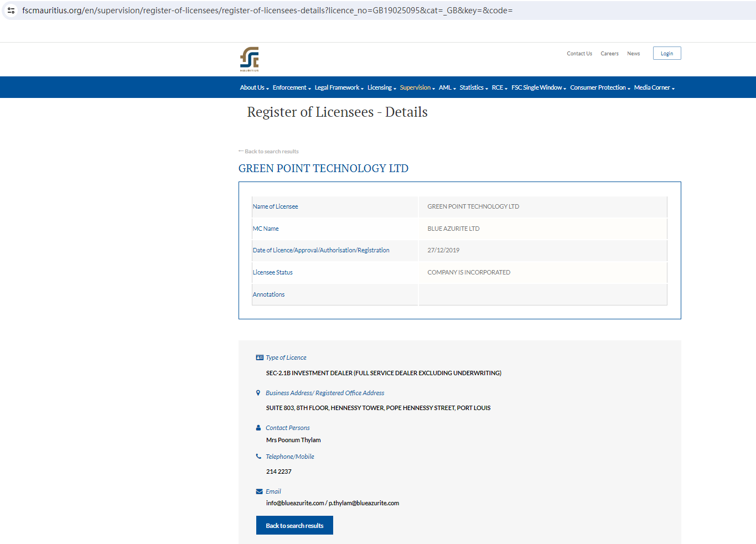
Task: Click the Email envelope icon
Action: coord(260,491)
